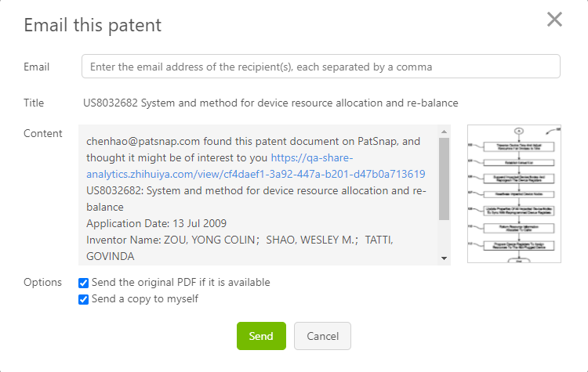This screenshot has width=588, height=372.
Task: Click the Cancel button
Action: point(322,336)
